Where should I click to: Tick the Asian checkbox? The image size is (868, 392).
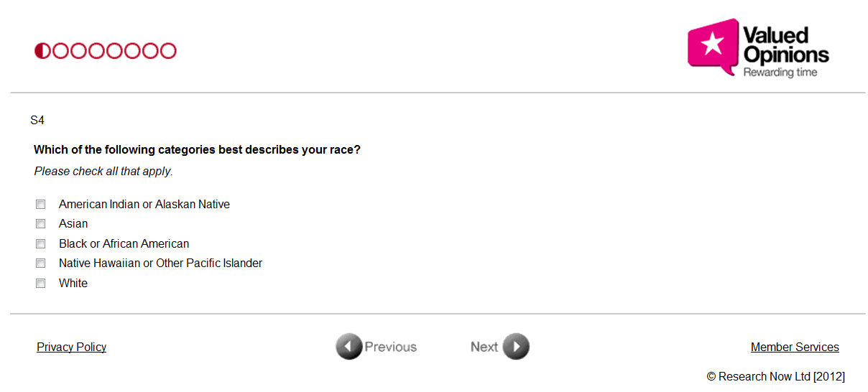pyautogui.click(x=41, y=224)
